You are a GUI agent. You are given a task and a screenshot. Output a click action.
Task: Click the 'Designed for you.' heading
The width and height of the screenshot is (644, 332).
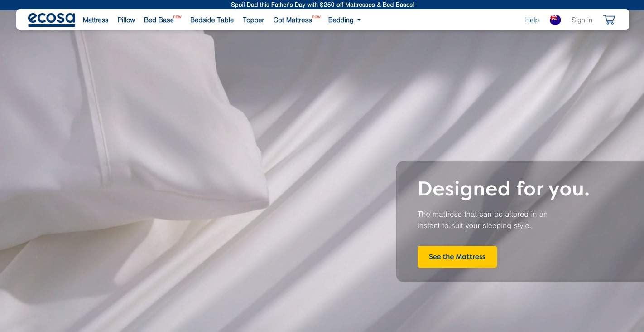pos(504,189)
